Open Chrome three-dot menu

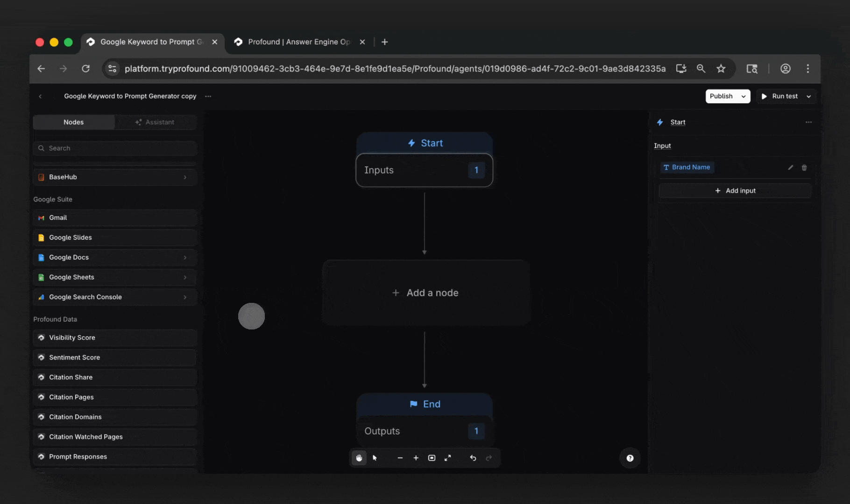(x=807, y=69)
